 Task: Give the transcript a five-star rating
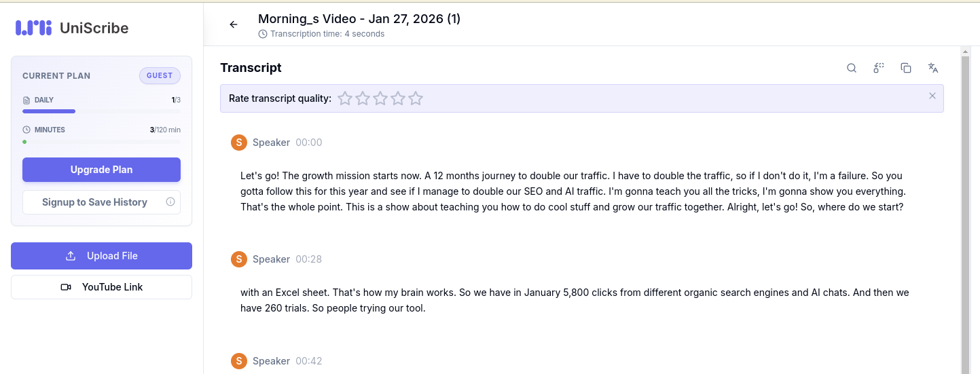(x=416, y=98)
